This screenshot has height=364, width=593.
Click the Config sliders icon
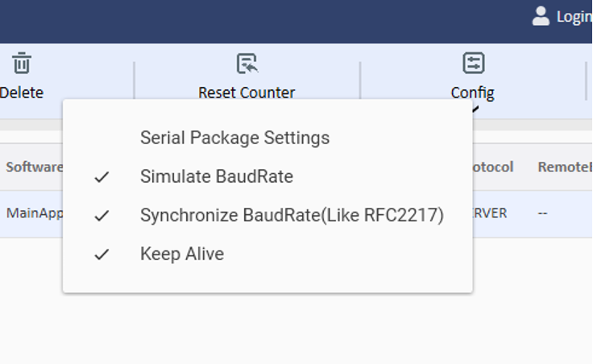pos(473,64)
